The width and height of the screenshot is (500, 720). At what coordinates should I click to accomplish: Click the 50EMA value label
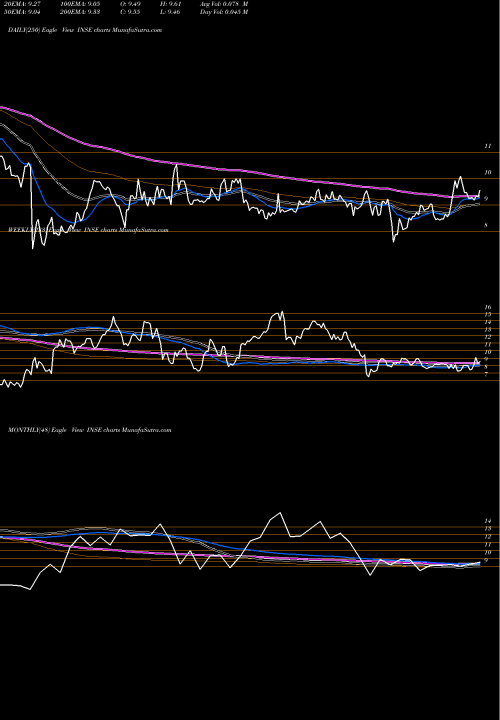coord(21,12)
